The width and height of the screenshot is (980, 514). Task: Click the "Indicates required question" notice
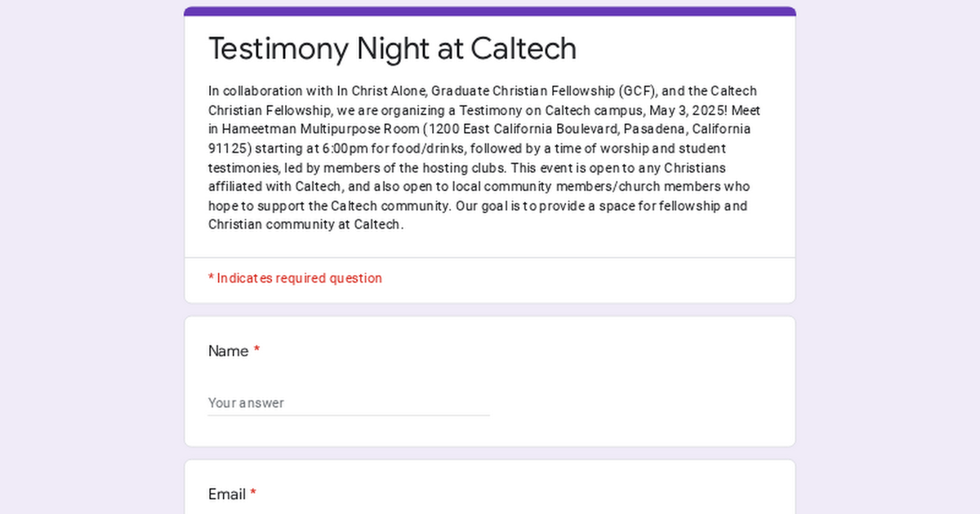pos(295,278)
